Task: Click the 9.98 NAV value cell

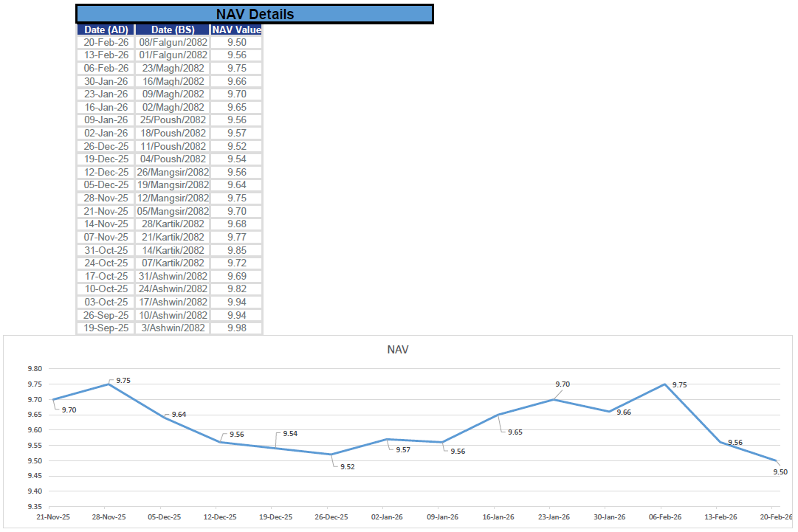Action: [236, 328]
